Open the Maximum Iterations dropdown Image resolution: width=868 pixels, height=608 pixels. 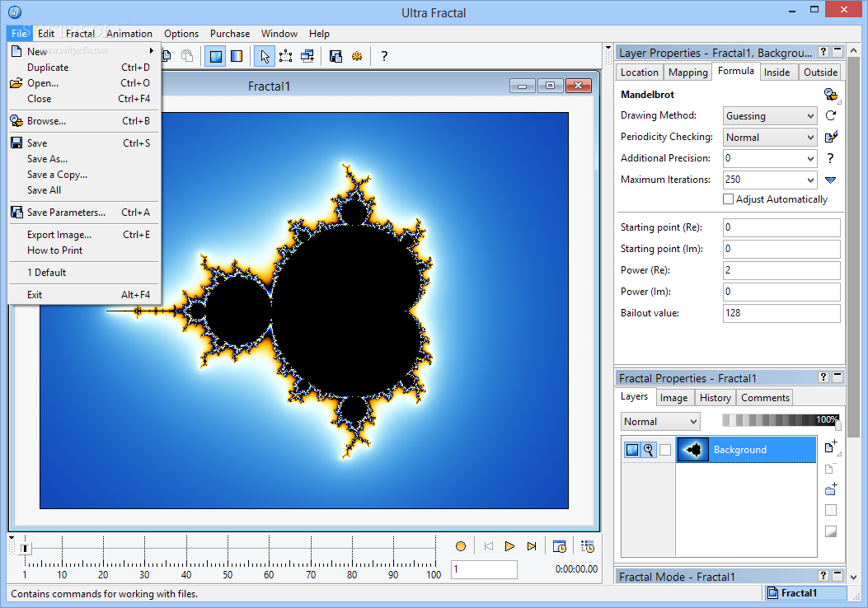770,180
